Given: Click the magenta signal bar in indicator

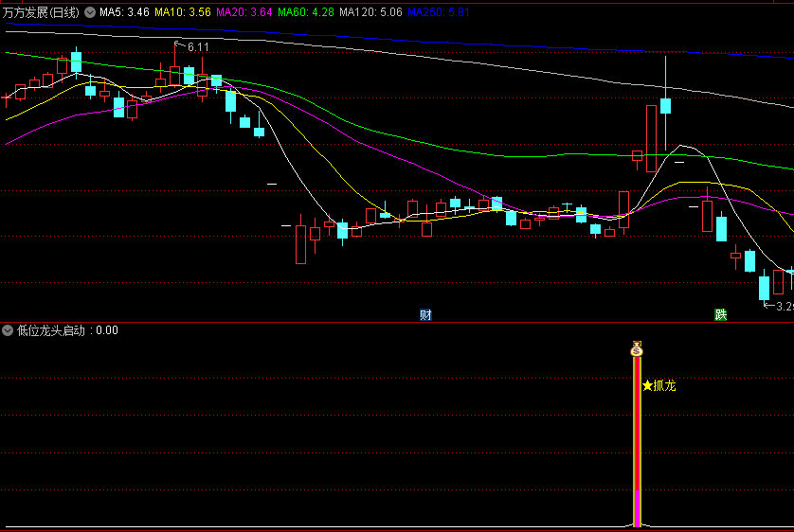Looking at the screenshot, I should coord(637,441).
